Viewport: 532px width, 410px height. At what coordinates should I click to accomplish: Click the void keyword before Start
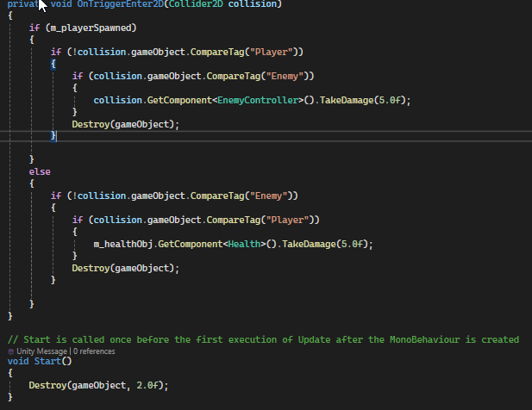point(18,361)
